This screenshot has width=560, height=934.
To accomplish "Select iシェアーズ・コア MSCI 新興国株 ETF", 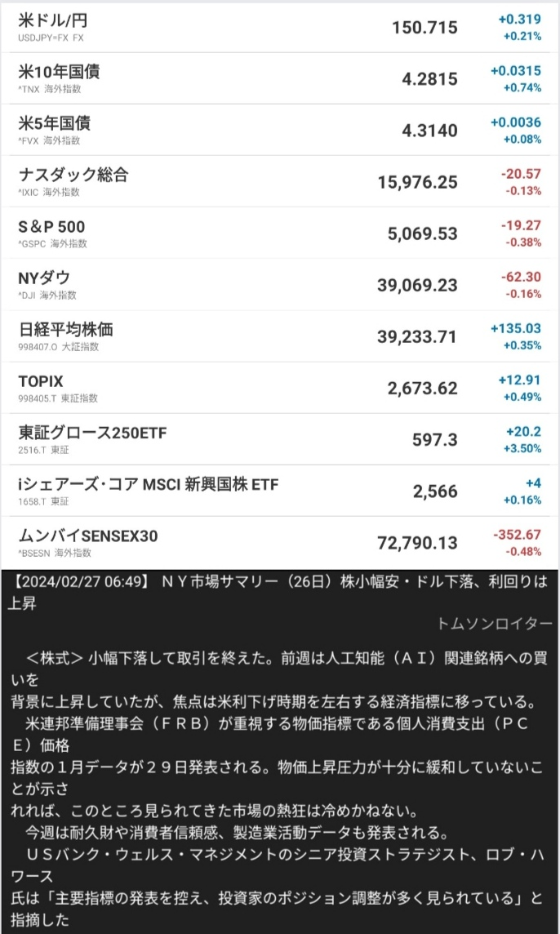I will click(x=148, y=484).
